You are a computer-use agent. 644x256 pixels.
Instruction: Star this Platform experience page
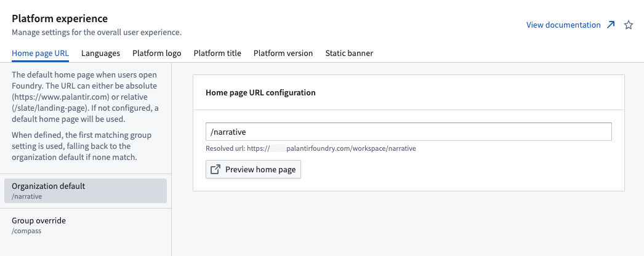click(629, 25)
